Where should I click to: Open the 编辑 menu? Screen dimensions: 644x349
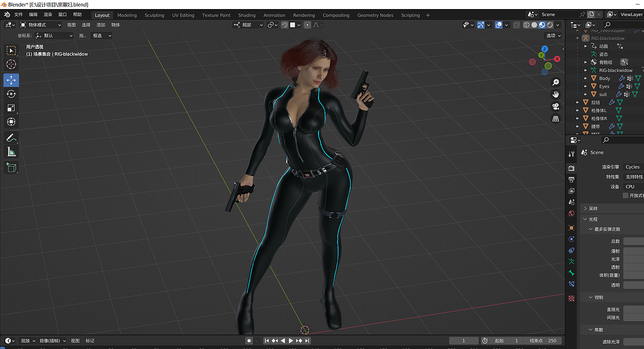(33, 15)
